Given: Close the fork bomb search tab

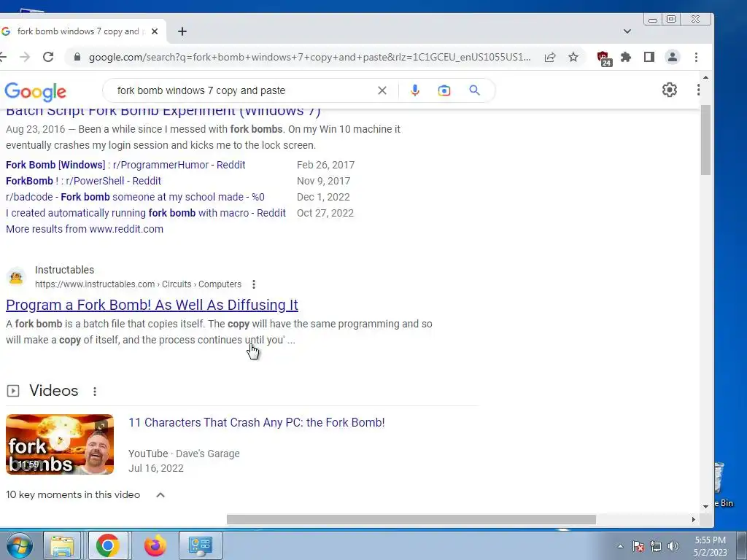Looking at the screenshot, I should (x=155, y=31).
